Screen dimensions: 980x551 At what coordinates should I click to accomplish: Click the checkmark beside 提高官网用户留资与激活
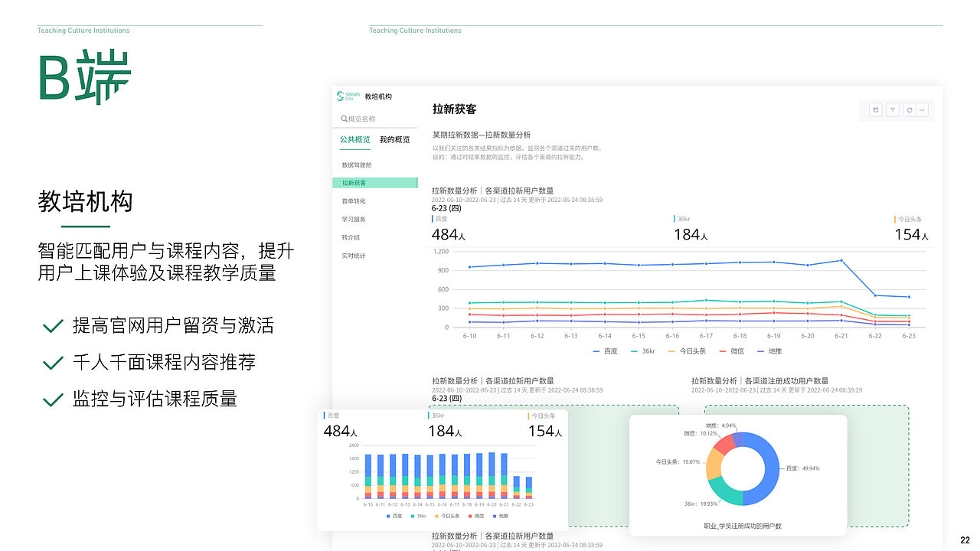[53, 327]
